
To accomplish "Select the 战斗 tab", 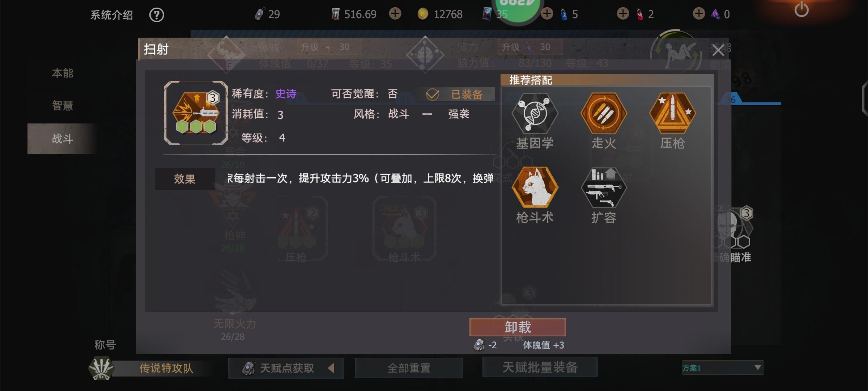I will [62, 139].
